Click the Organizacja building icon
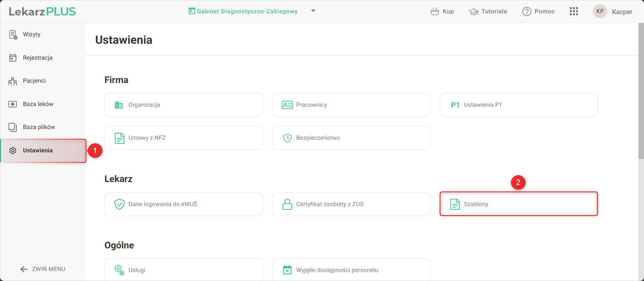Viewport: 644px width, 281px height. 119,105
